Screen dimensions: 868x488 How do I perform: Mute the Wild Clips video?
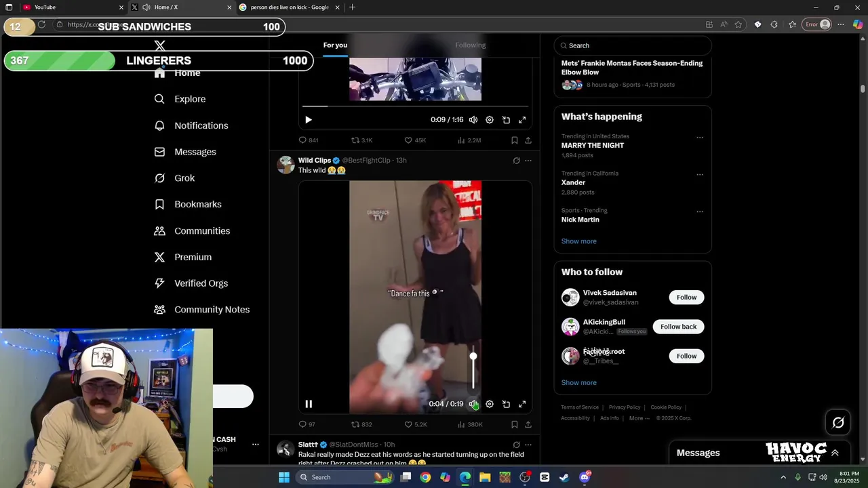click(x=473, y=404)
